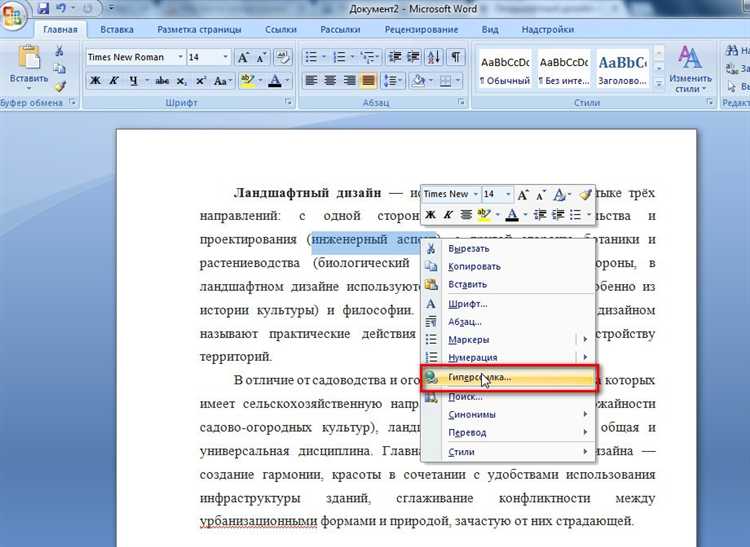Click multilevel list icon in ribbon

368,57
